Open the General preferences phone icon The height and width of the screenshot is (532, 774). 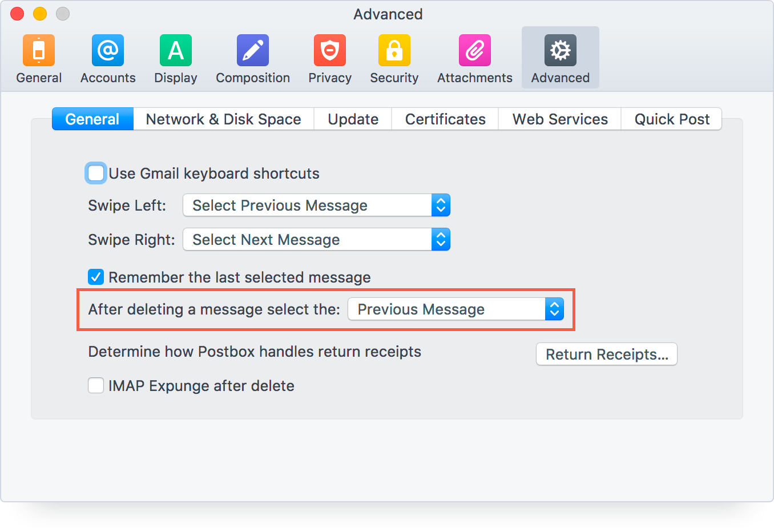tap(39, 51)
